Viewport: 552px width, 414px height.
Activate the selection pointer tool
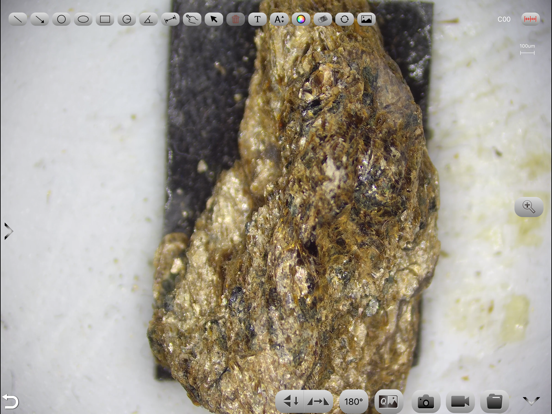(x=214, y=19)
